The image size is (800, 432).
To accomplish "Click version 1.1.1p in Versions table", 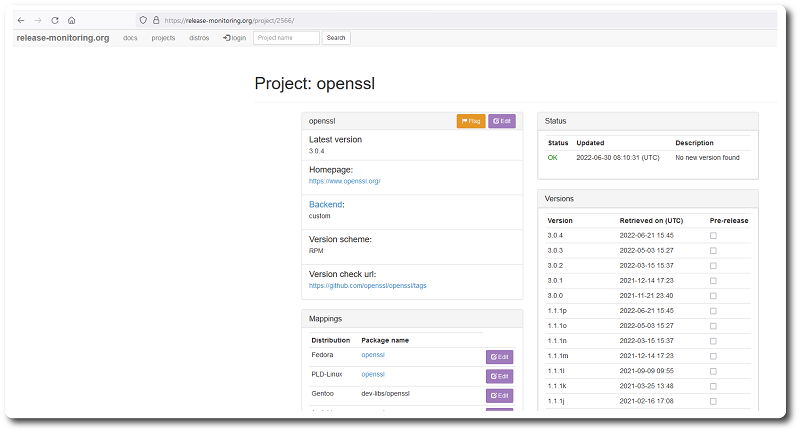I will tap(557, 311).
